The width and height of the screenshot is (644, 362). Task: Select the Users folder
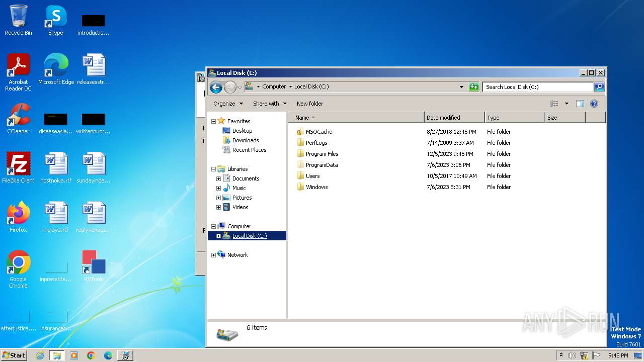click(x=312, y=176)
